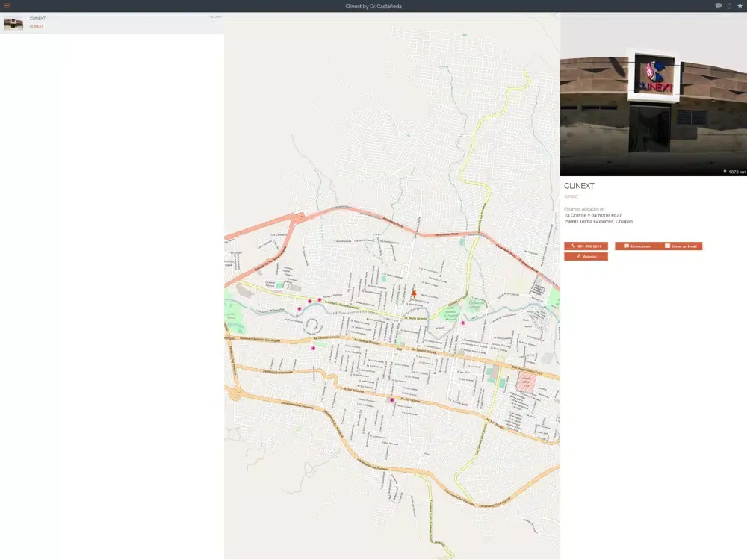The height and width of the screenshot is (560, 747).
Task: Call the 961 602 6212 phone button
Action: click(586, 246)
